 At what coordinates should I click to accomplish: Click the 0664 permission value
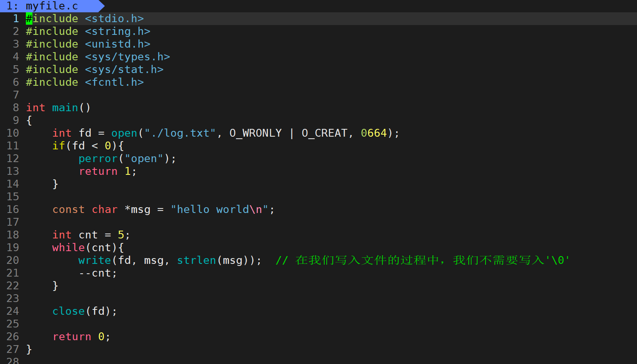pyautogui.click(x=374, y=133)
